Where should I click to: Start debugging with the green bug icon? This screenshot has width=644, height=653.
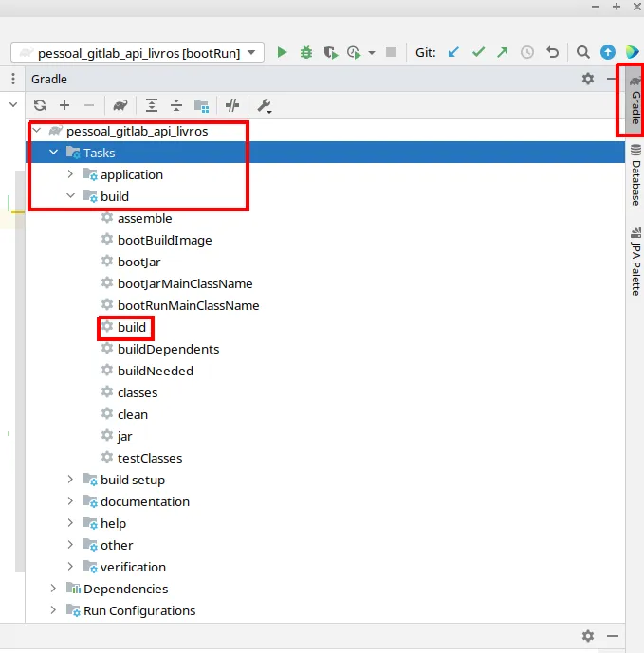click(x=306, y=52)
